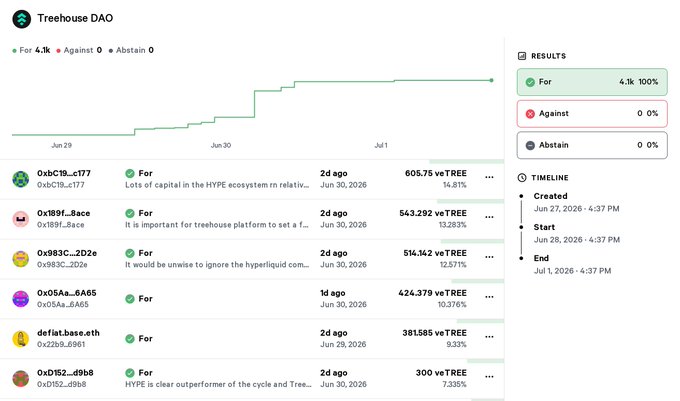The height and width of the screenshot is (401, 680).
Task: Open more options for 0x189f...8ace vote
Action: [489, 217]
